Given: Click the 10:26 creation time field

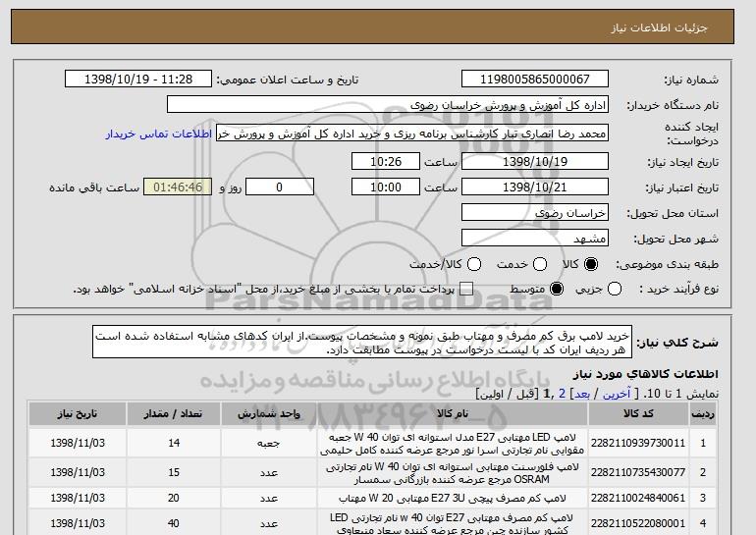Looking at the screenshot, I should coord(386,161).
